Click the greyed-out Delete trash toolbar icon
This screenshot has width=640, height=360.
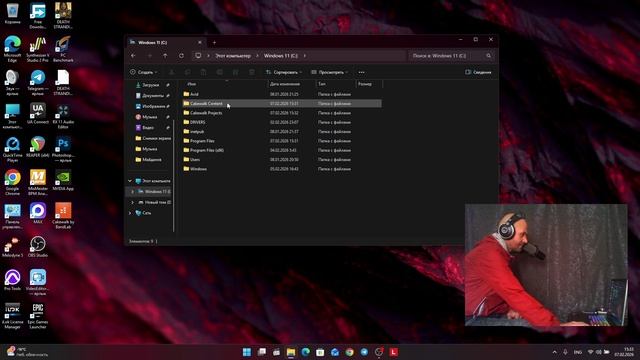click(x=252, y=72)
